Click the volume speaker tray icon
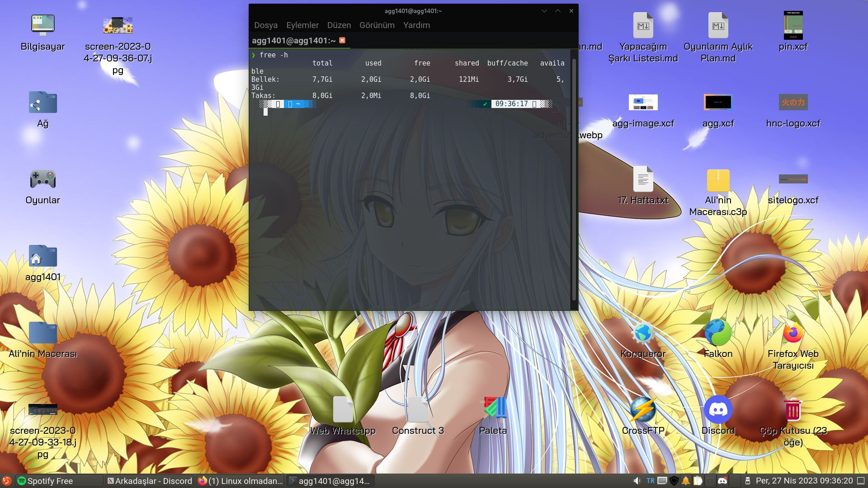Viewport: 868px width, 488px height. pyautogui.click(x=637, y=481)
